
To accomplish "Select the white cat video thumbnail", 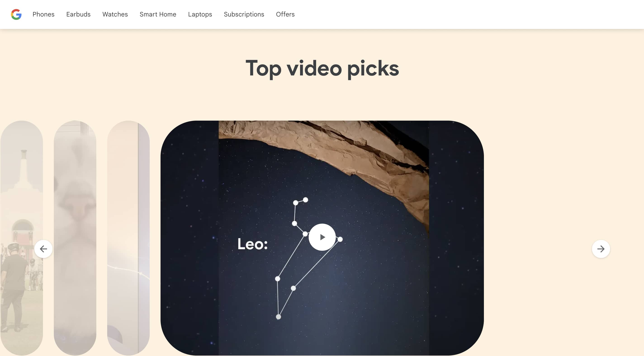I will coord(75,238).
